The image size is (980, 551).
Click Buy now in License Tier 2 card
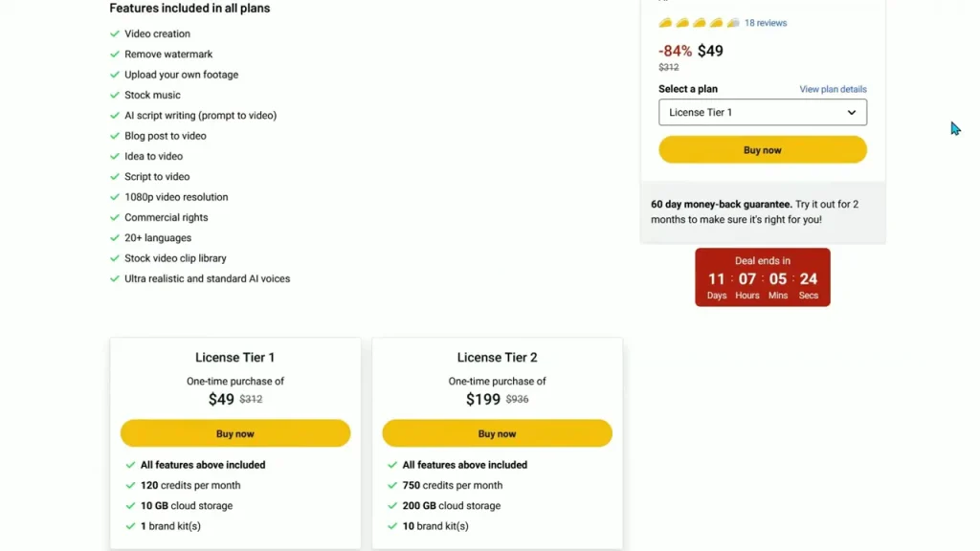(497, 433)
